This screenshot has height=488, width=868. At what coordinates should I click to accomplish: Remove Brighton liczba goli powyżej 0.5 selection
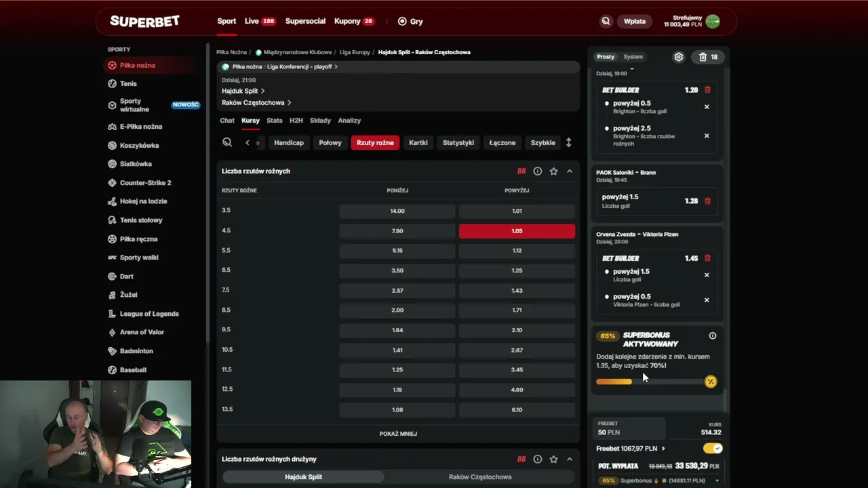pos(707,106)
